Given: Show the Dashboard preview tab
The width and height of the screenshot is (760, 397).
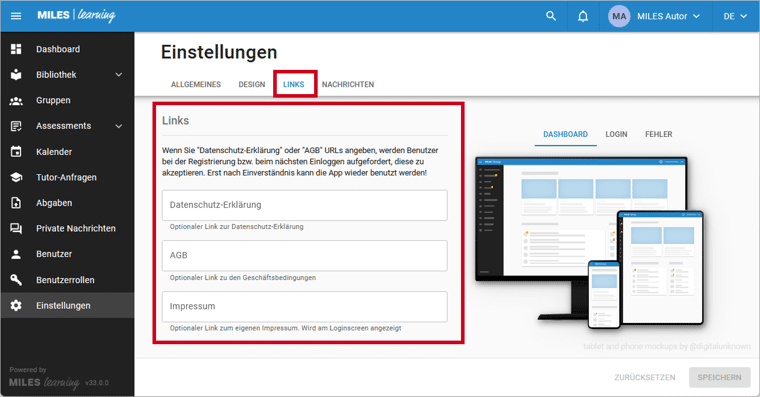Looking at the screenshot, I should coord(565,134).
